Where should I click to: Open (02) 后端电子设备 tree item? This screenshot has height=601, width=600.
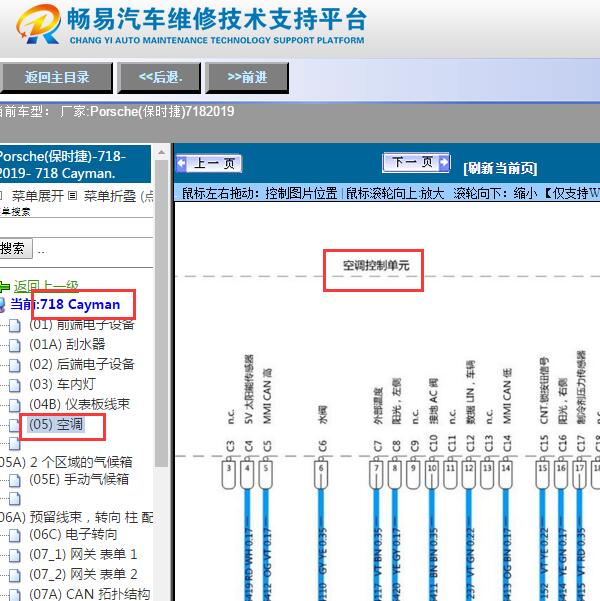click(x=82, y=364)
